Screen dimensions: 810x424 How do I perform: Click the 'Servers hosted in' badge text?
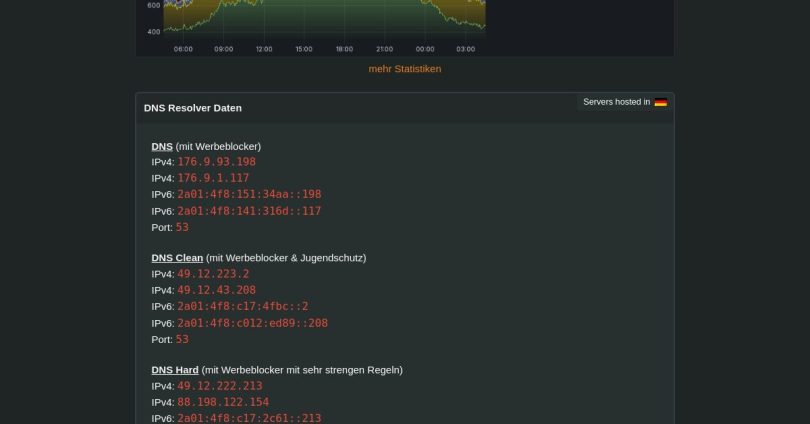point(616,102)
